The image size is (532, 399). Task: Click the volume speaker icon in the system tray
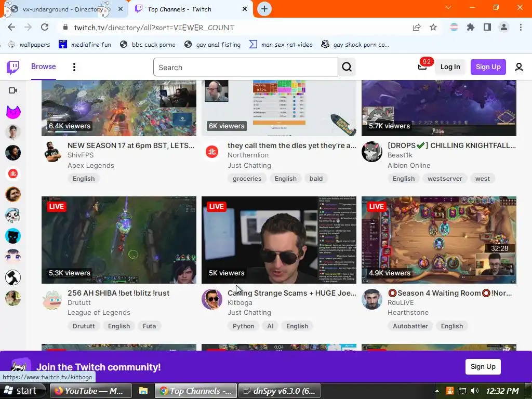click(475, 391)
